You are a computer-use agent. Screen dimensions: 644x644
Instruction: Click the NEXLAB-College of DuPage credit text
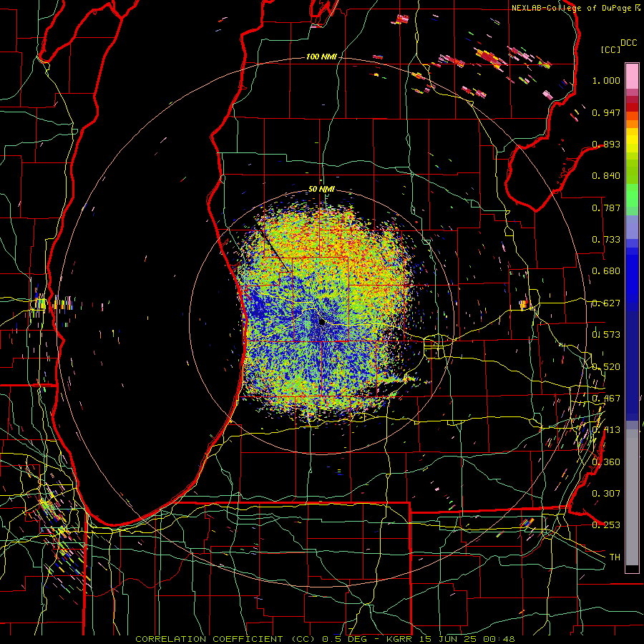pyautogui.click(x=571, y=8)
